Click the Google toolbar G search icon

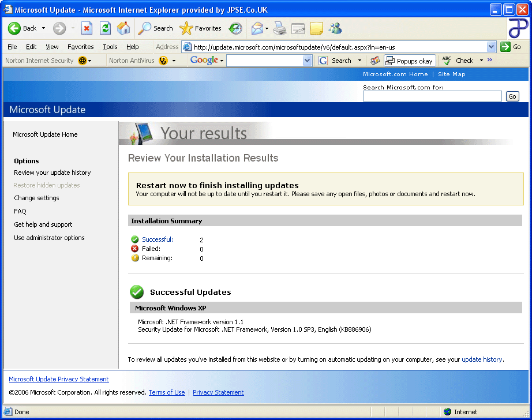point(323,61)
